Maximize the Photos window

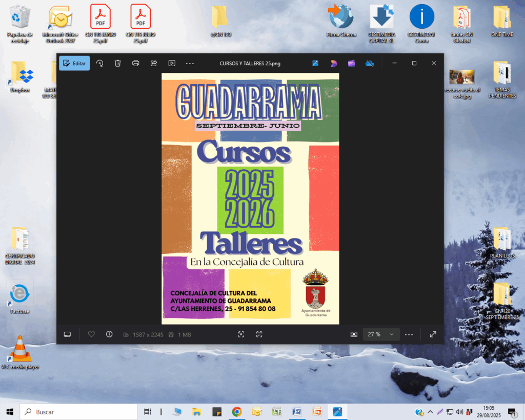414,63
